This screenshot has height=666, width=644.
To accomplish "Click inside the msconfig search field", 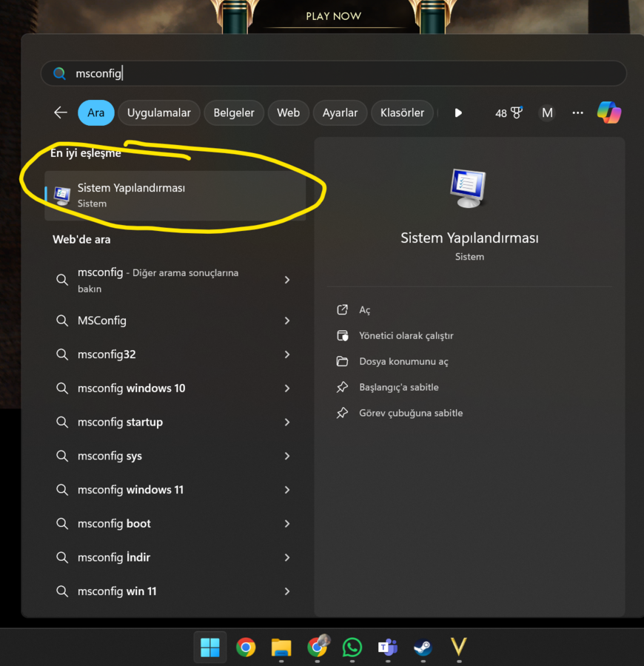I will pyautogui.click(x=333, y=73).
